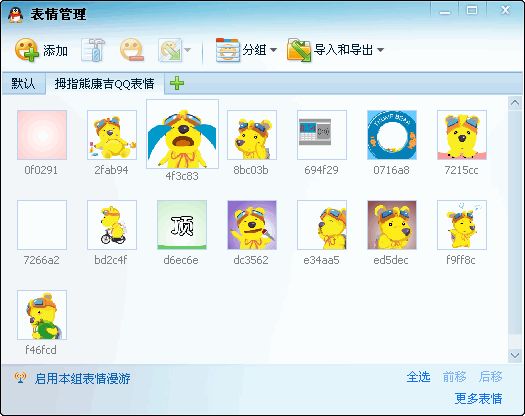Screen dimensions: 525x416
Task: Click the 导入和导出 folder icon
Action: click(299, 50)
